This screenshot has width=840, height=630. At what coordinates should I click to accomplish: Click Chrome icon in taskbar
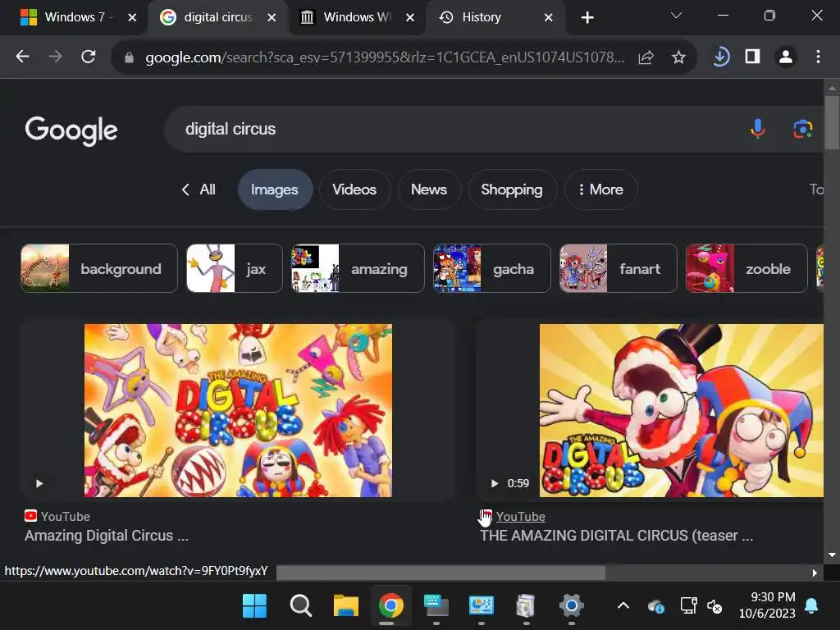(391, 606)
